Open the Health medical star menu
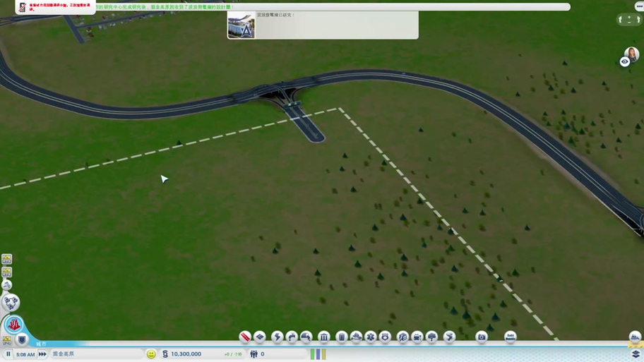 [371, 337]
